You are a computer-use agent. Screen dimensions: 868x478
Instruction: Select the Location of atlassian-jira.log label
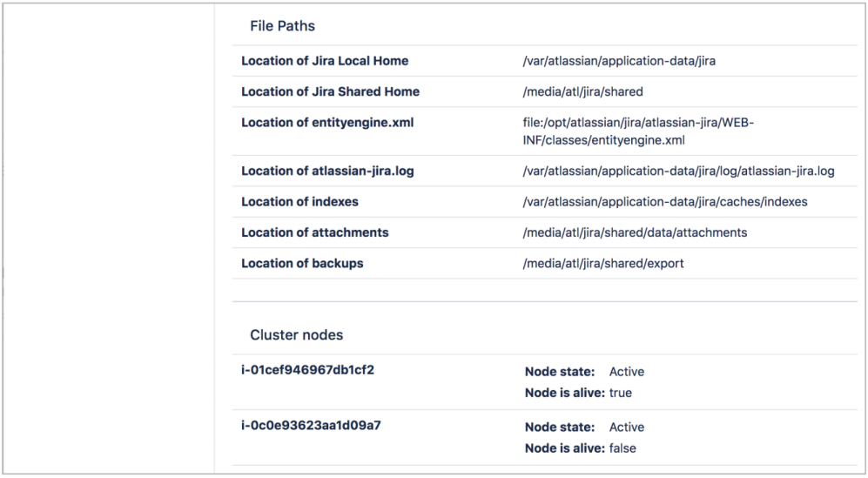point(327,171)
